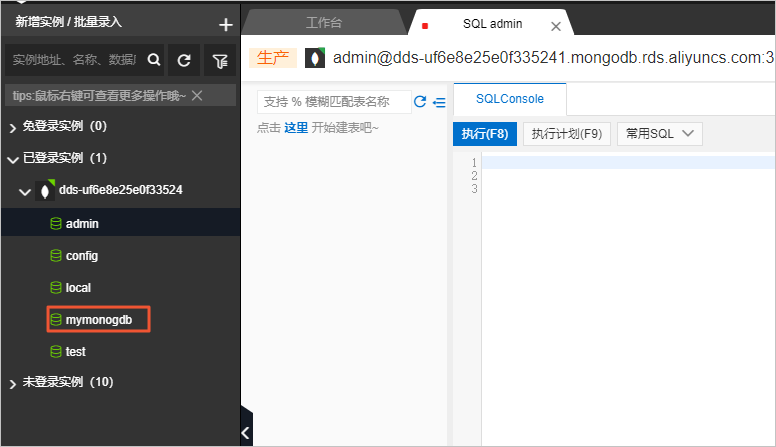
Task: Expand the 免登录实例 (0) group
Action: (13, 128)
